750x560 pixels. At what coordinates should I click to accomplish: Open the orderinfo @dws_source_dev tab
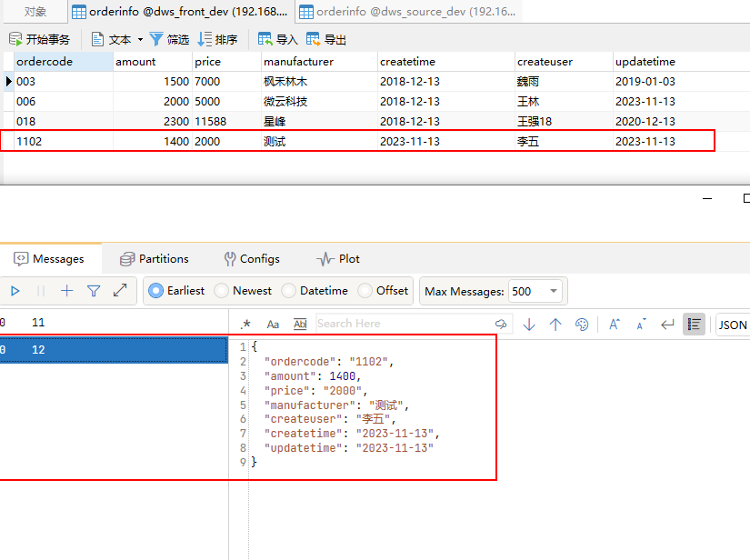pos(407,12)
